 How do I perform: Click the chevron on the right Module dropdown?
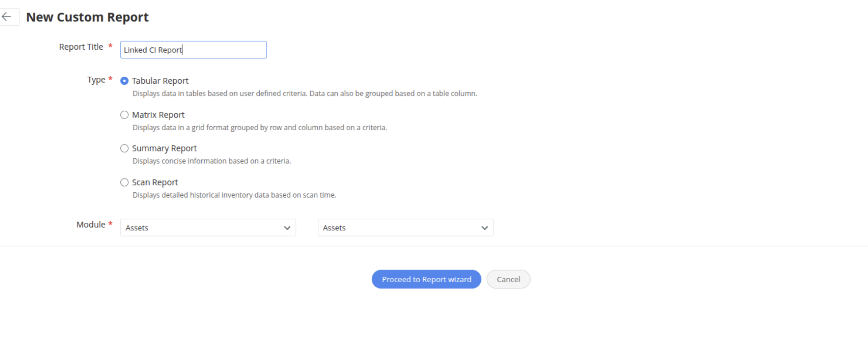coord(484,228)
